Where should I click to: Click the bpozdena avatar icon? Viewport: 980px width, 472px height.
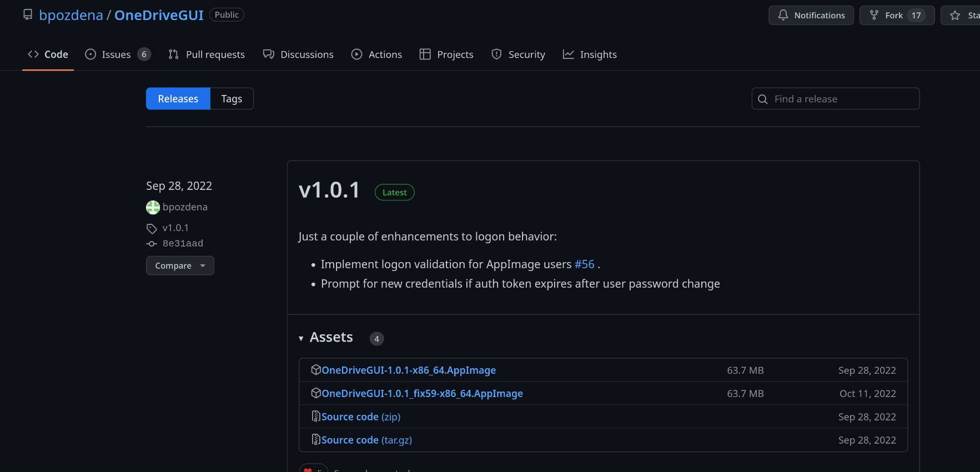[x=153, y=208]
